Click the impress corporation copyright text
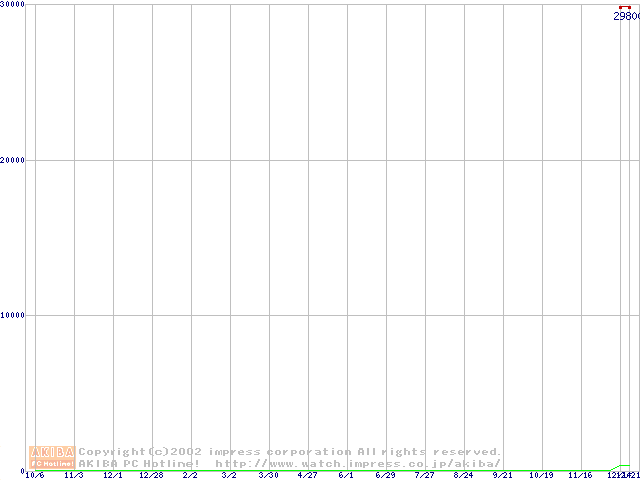 pos(290,452)
